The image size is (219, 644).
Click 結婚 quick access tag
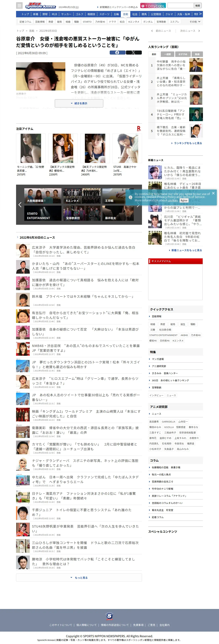153,324
